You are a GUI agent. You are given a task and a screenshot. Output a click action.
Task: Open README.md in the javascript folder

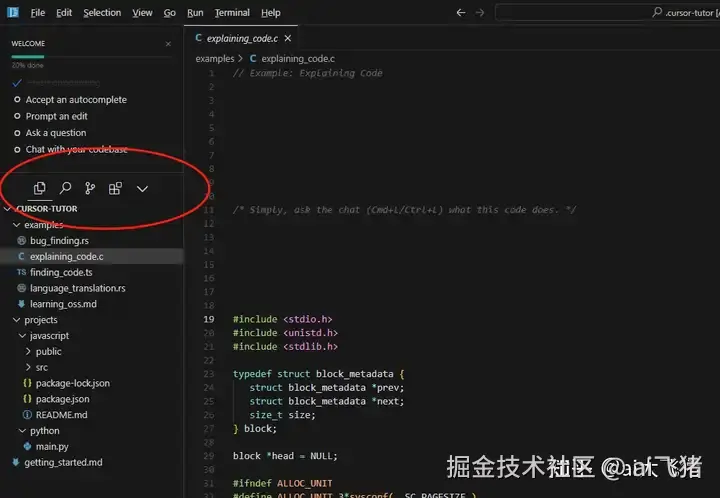click(62, 414)
